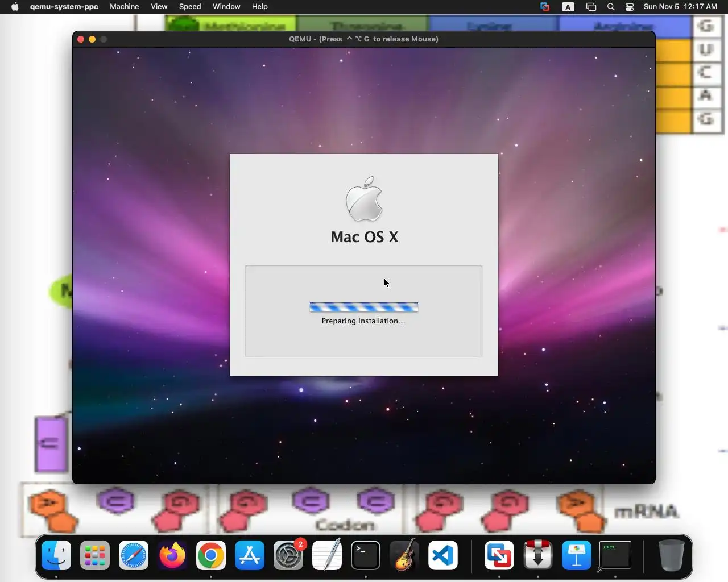Click the Apple logo in installer dialog
Viewport: 728px width, 582px height.
365,199
